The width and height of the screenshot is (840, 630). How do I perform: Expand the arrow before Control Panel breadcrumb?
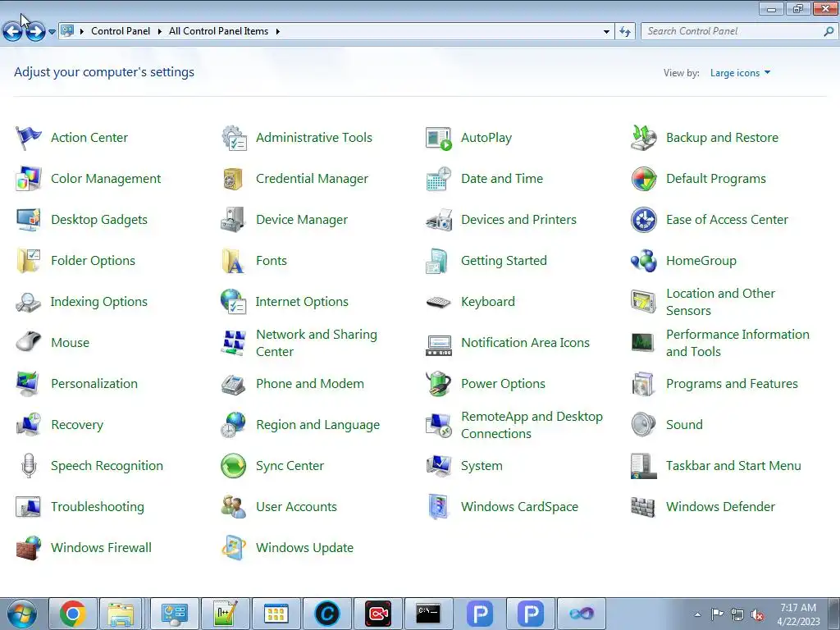pos(82,32)
